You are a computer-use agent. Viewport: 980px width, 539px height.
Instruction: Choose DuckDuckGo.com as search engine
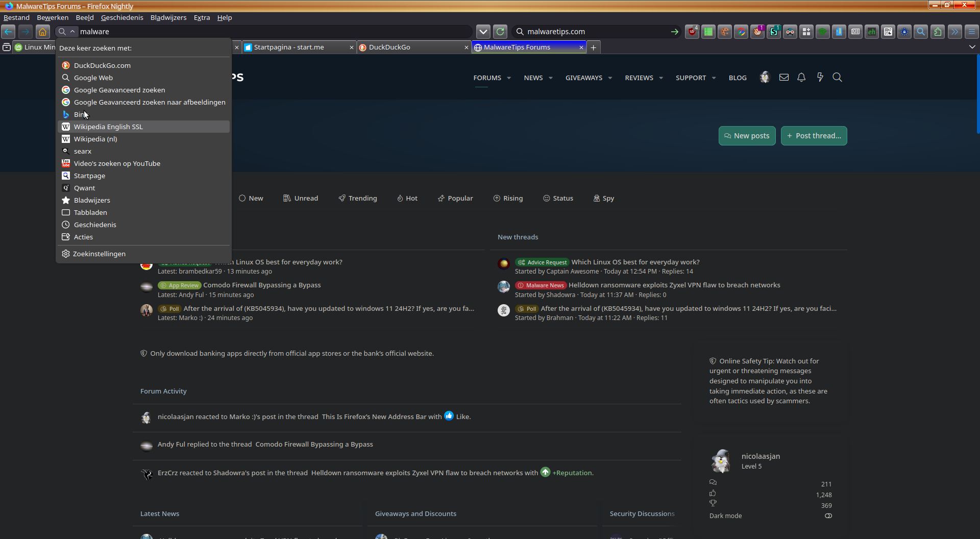tap(143, 65)
